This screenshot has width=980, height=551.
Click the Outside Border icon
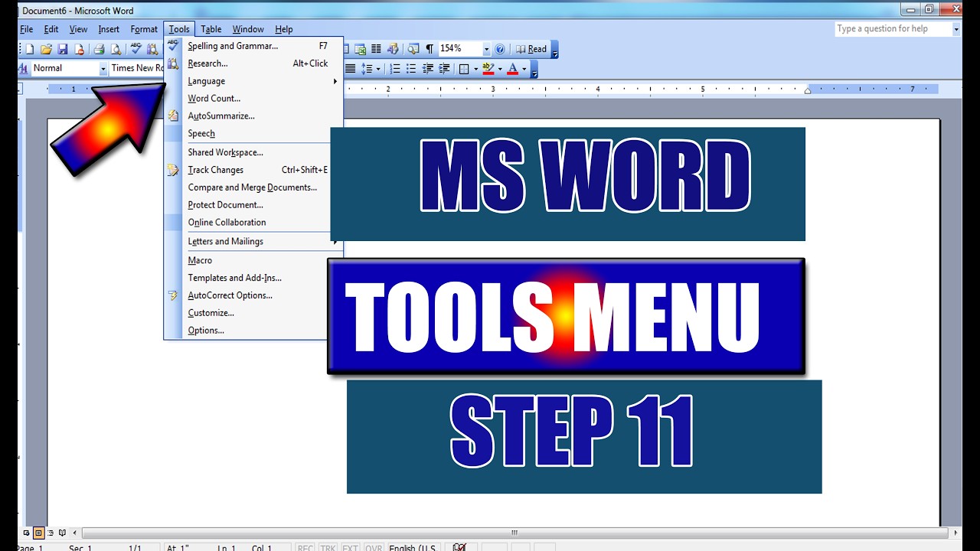(464, 69)
